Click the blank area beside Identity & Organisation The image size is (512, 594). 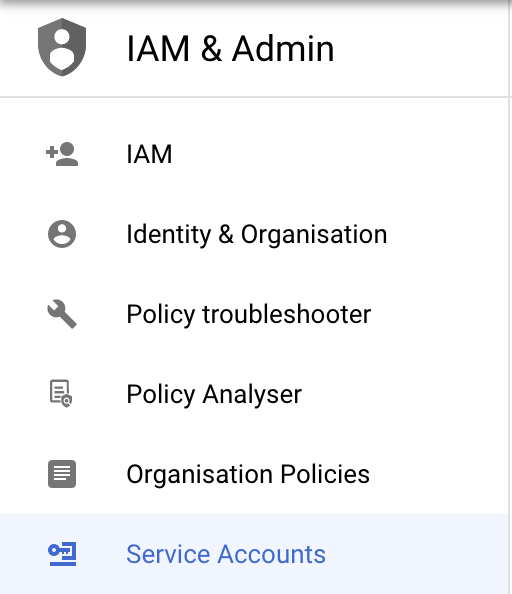[448, 234]
